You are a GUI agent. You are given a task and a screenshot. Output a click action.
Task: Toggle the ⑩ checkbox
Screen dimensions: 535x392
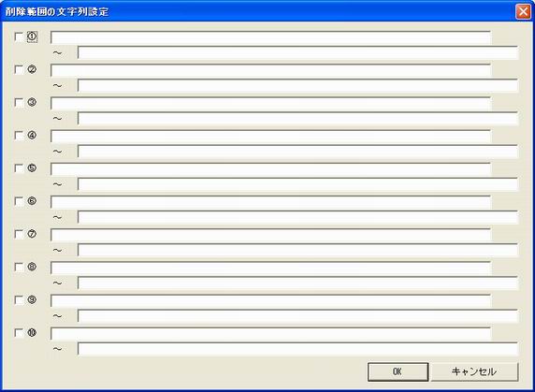19,333
